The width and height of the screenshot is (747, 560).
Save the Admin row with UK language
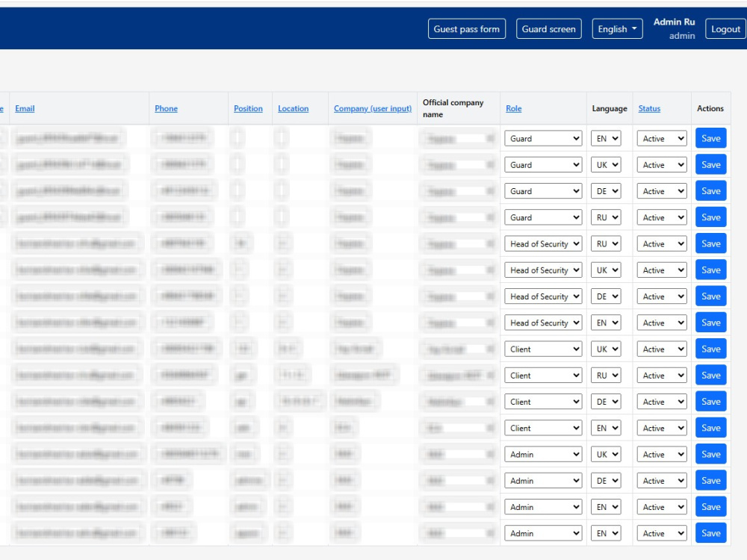[711, 454]
